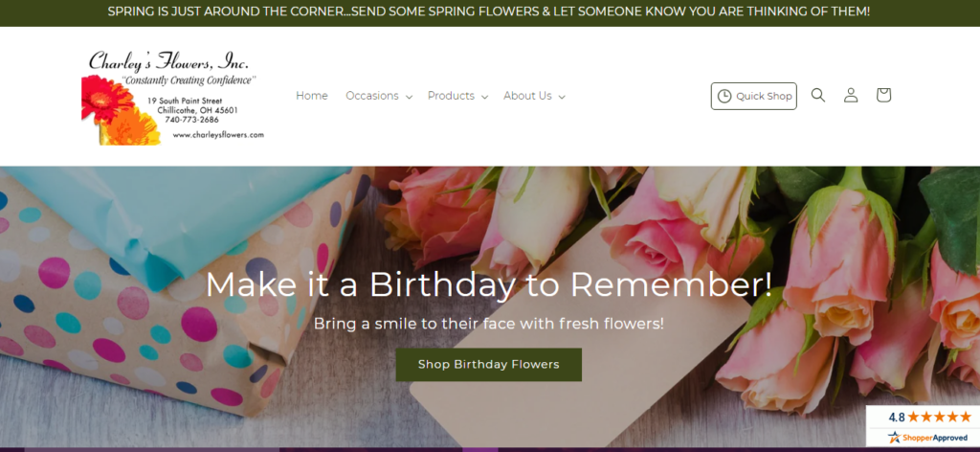Go to the Home menu item
The height and width of the screenshot is (452, 980).
point(312,96)
